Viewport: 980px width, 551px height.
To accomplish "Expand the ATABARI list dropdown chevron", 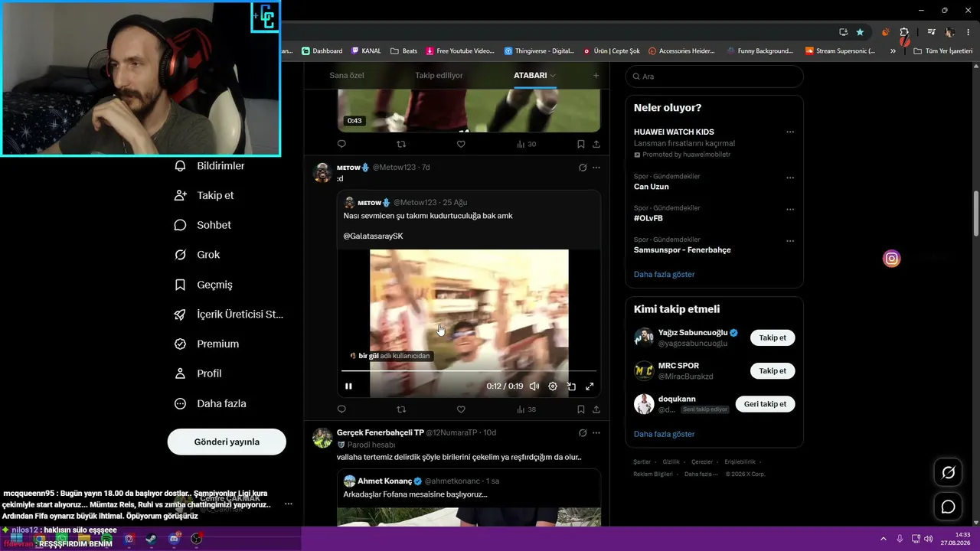I will tap(553, 76).
